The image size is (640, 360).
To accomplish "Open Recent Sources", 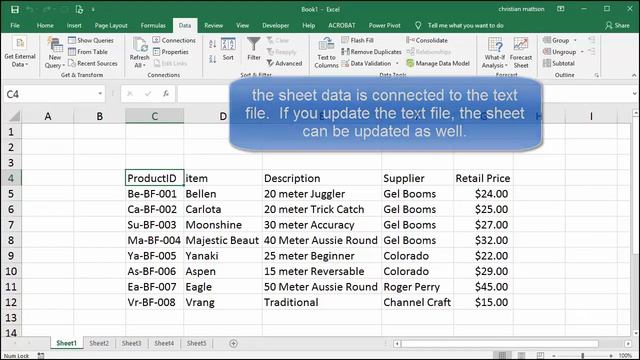I will pos(93,63).
